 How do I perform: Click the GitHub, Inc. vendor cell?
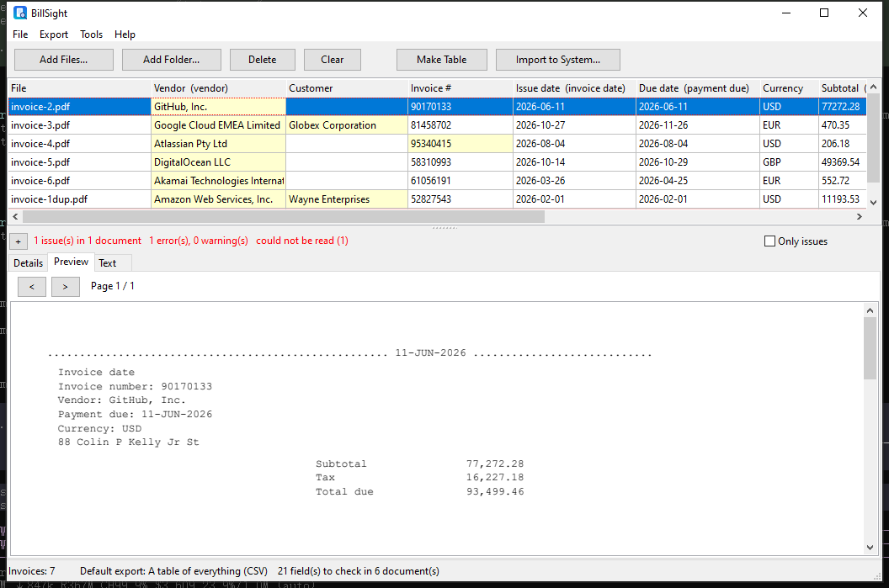click(x=218, y=107)
